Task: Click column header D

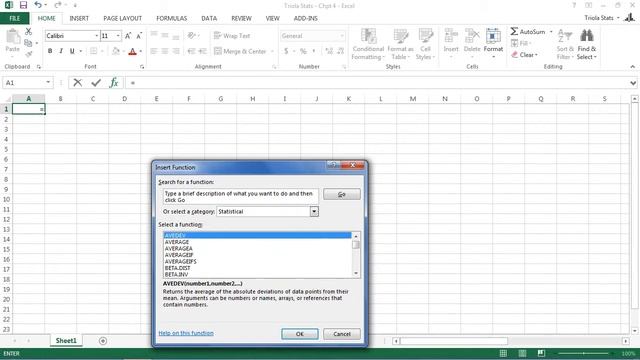Action: (124, 99)
